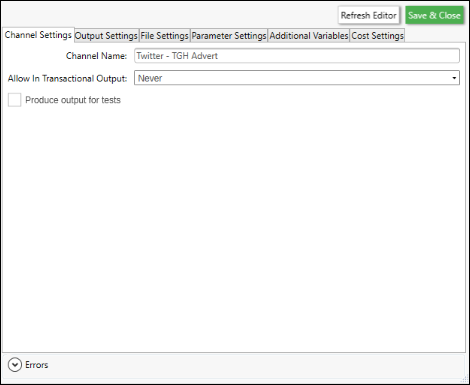The width and height of the screenshot is (470, 385).
Task: Click the green Save & Close button
Action: (434, 15)
